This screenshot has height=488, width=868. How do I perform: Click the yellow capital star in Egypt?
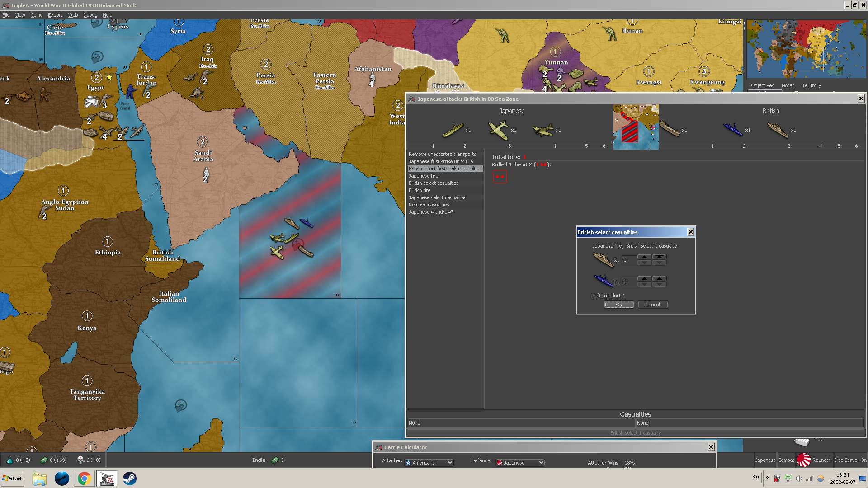(109, 77)
